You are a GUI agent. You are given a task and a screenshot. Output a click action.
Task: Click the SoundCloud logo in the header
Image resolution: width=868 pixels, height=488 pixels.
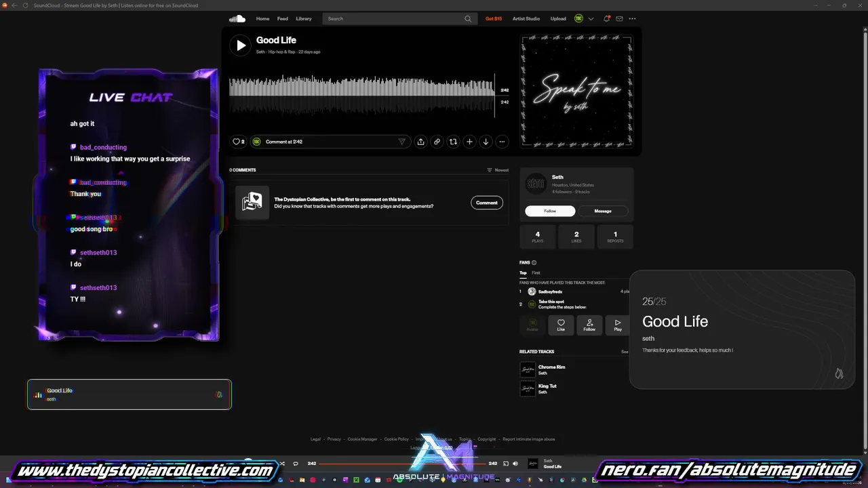coord(237,18)
